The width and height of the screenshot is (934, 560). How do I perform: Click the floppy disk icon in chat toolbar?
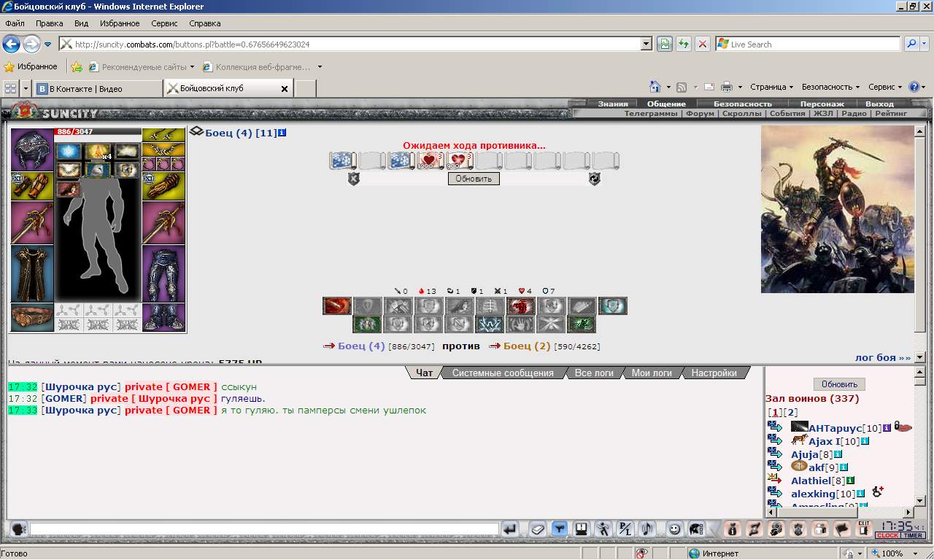pyautogui.click(x=581, y=529)
